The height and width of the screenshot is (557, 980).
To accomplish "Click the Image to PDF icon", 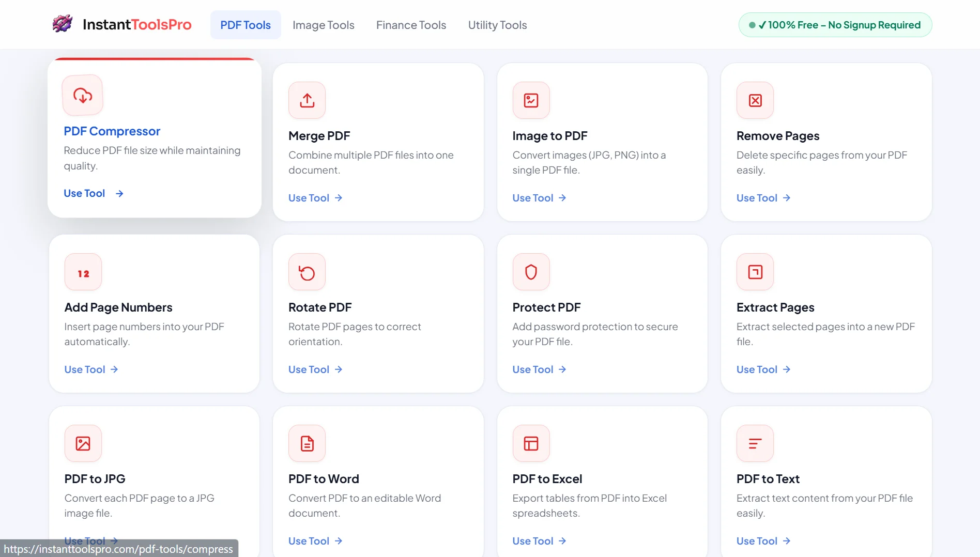I will coord(531,100).
